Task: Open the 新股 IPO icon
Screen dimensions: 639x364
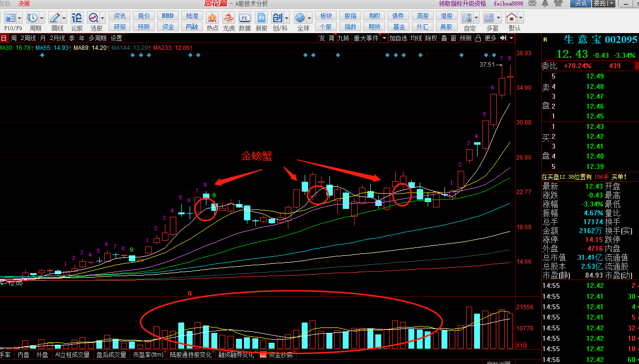Action: [261, 21]
